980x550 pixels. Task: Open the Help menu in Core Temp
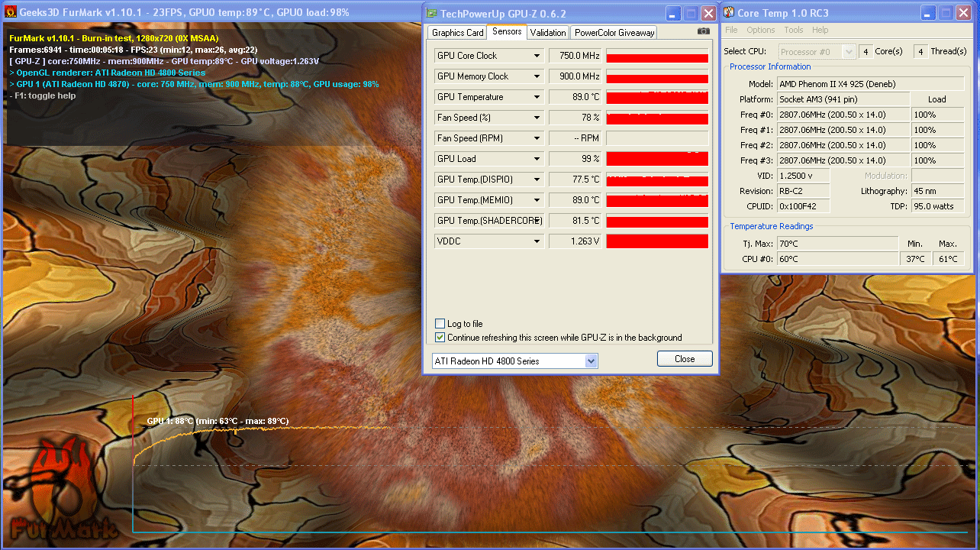[x=820, y=30]
